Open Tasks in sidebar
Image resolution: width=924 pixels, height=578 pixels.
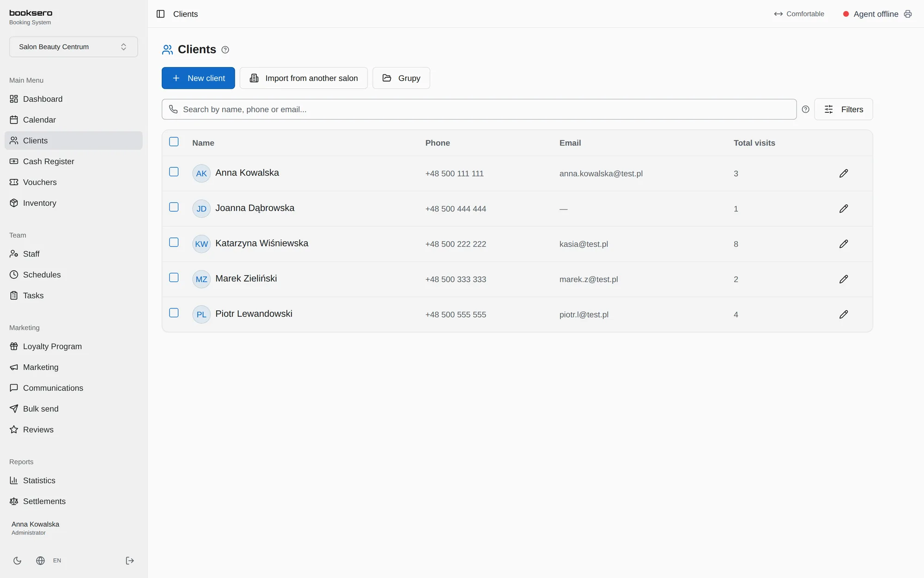[73, 295]
